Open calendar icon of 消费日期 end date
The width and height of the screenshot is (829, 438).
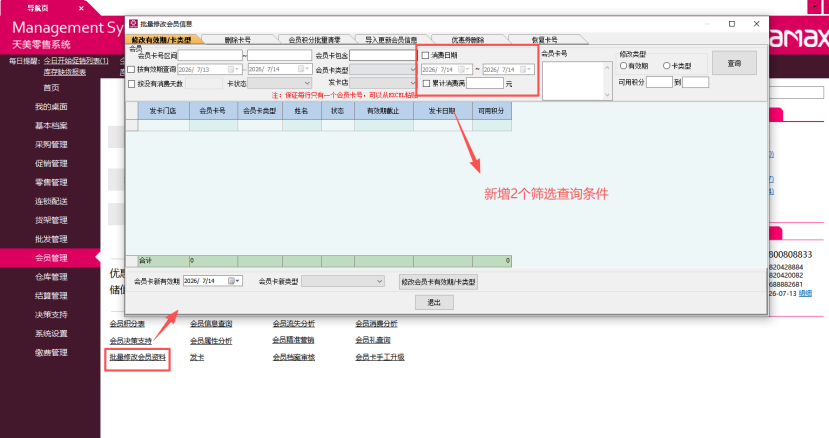pos(523,69)
